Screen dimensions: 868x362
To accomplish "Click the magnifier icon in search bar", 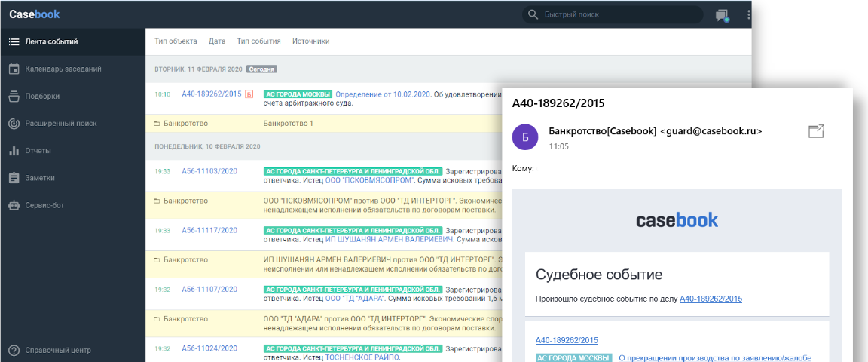I will pyautogui.click(x=533, y=14).
